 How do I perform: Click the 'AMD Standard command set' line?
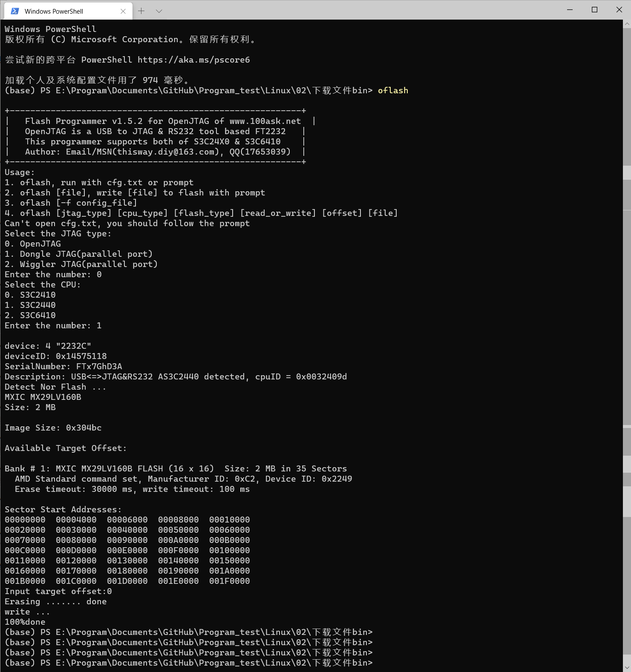pyautogui.click(x=184, y=479)
